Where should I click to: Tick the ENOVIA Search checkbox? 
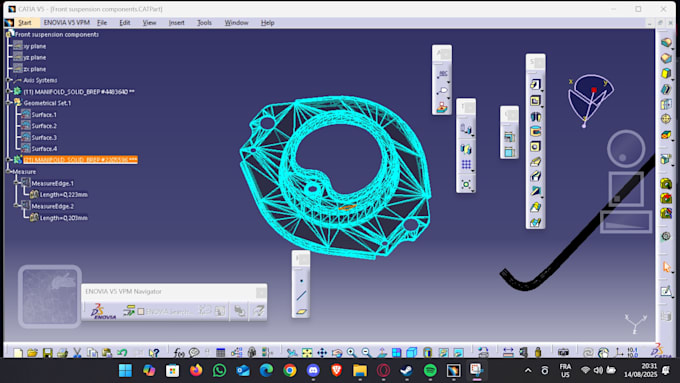click(141, 311)
